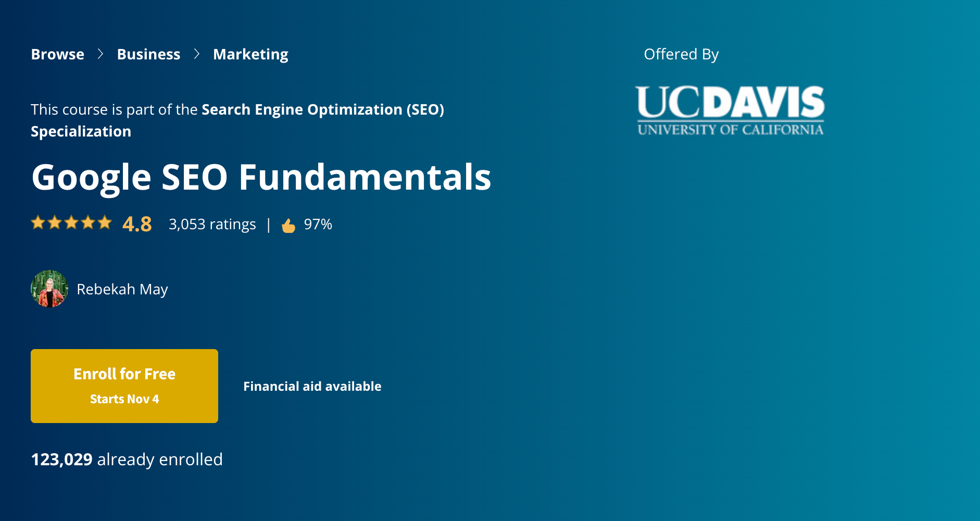The height and width of the screenshot is (521, 980).
Task: Open the Financial aid available link
Action: tap(312, 386)
